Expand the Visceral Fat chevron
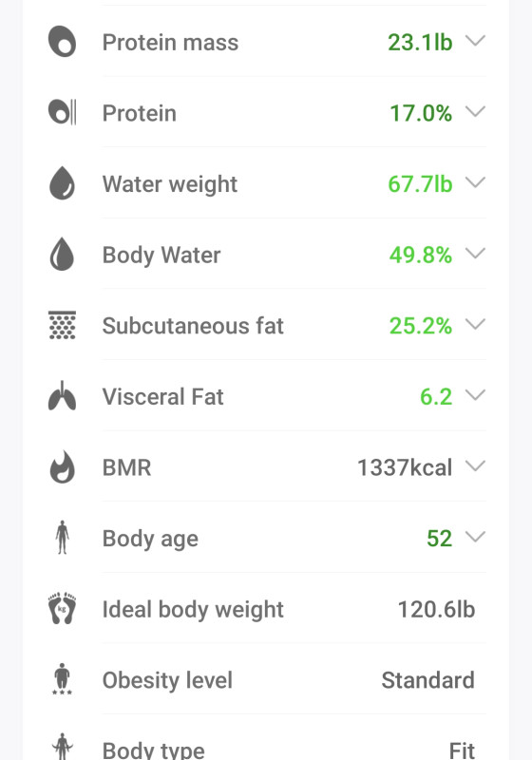This screenshot has width=532, height=760. click(475, 395)
